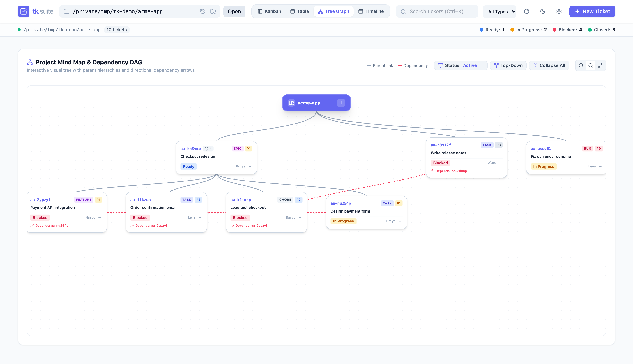This screenshot has height=364, width=633.
Task: Click link icon beside Depends: aa-k1iunp
Action: pos(432,171)
